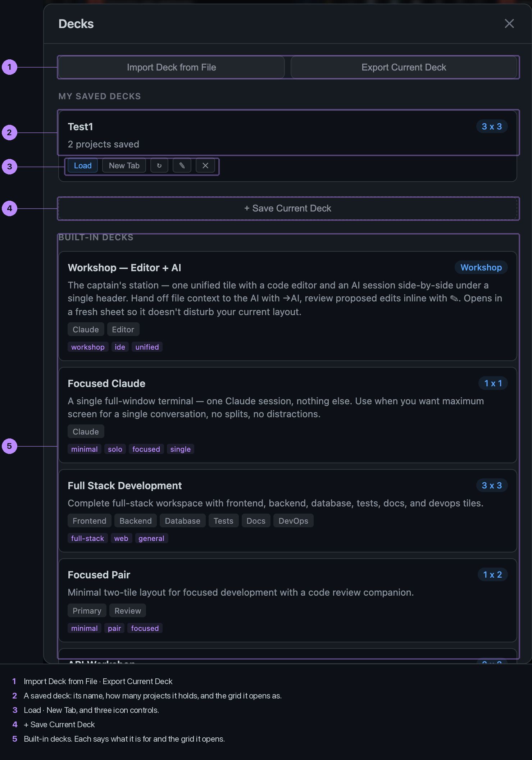Click the Claude chip in Focused Claude
This screenshot has height=760, width=532.
tap(86, 432)
